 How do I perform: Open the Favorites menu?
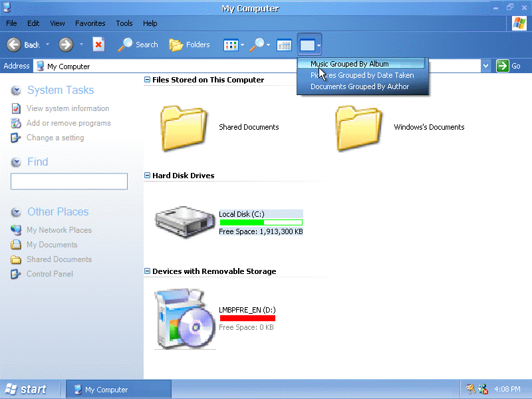(90, 23)
